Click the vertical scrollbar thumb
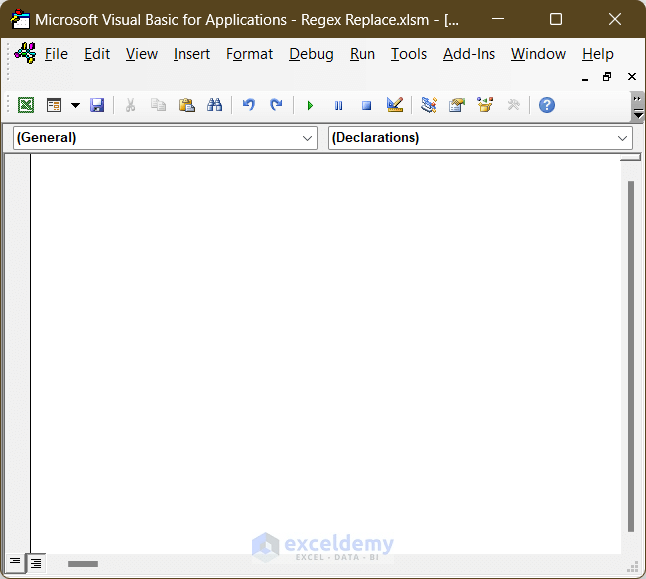The width and height of the screenshot is (646, 579). (630, 356)
